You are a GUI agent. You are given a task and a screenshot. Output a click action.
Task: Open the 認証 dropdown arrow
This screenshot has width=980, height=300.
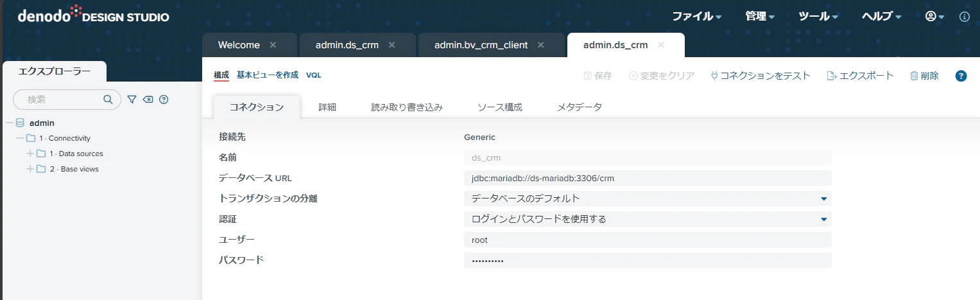click(824, 219)
